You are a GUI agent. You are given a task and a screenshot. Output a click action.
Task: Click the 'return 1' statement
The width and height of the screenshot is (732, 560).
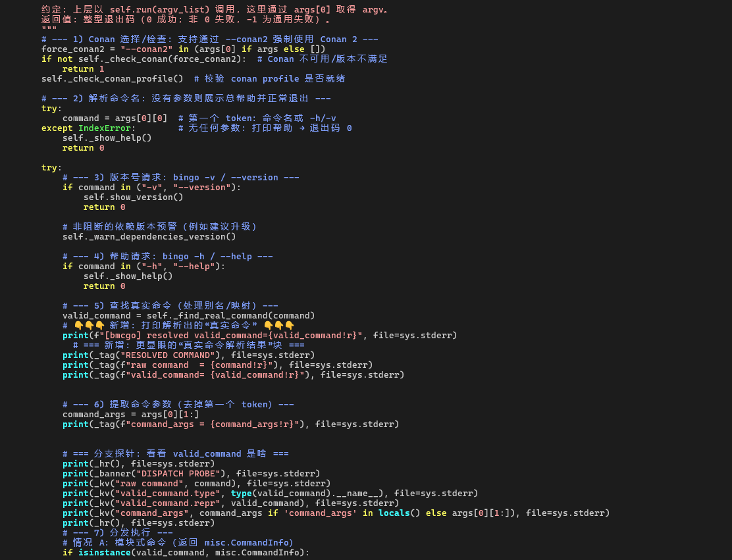[x=83, y=68]
